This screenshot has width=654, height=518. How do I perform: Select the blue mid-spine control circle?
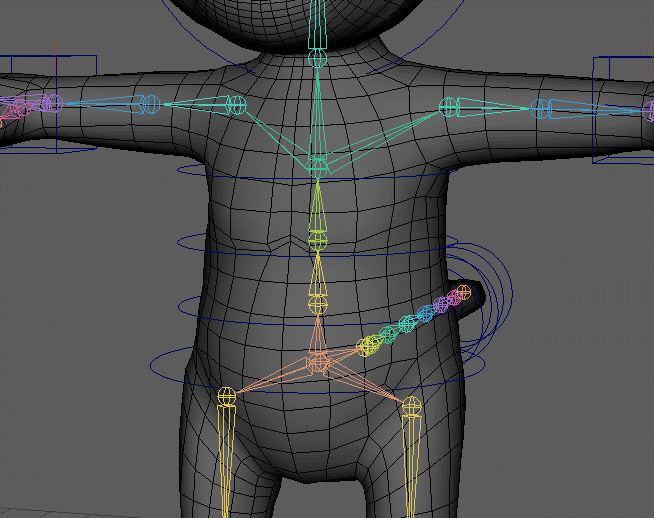tap(317, 255)
